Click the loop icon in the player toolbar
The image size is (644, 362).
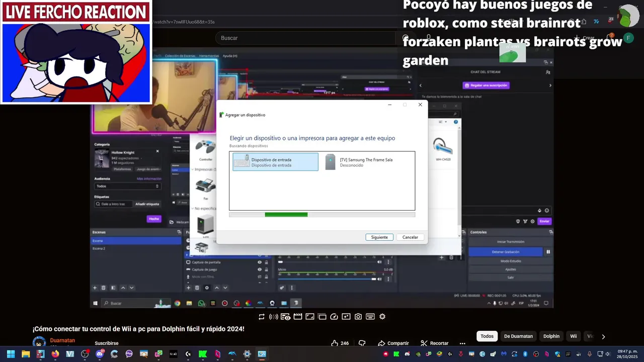coord(262,317)
